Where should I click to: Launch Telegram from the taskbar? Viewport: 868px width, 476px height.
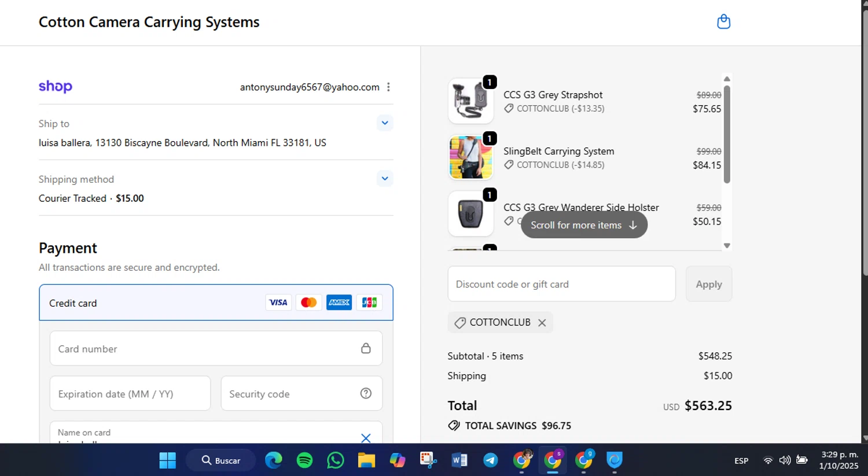(491, 460)
